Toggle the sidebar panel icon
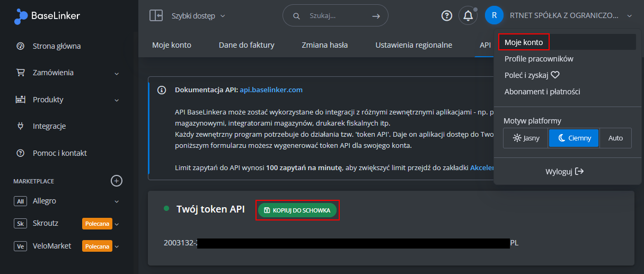The width and height of the screenshot is (644, 274). [156, 15]
